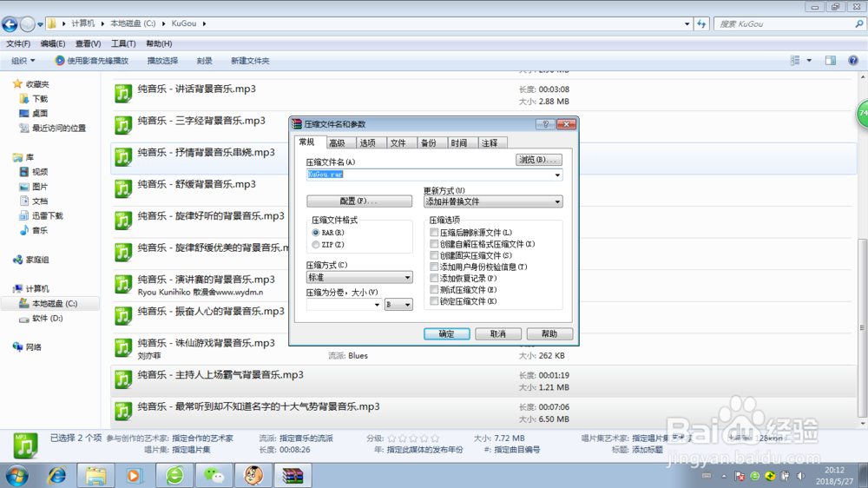This screenshot has width=868, height=488.
Task: Open the media player taskbar icon
Action: (x=134, y=475)
